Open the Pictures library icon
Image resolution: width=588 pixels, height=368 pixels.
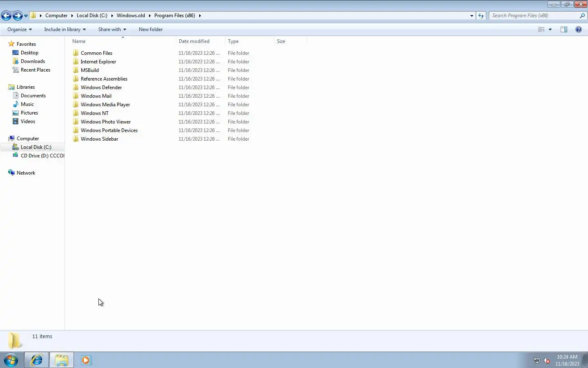pyautogui.click(x=16, y=113)
